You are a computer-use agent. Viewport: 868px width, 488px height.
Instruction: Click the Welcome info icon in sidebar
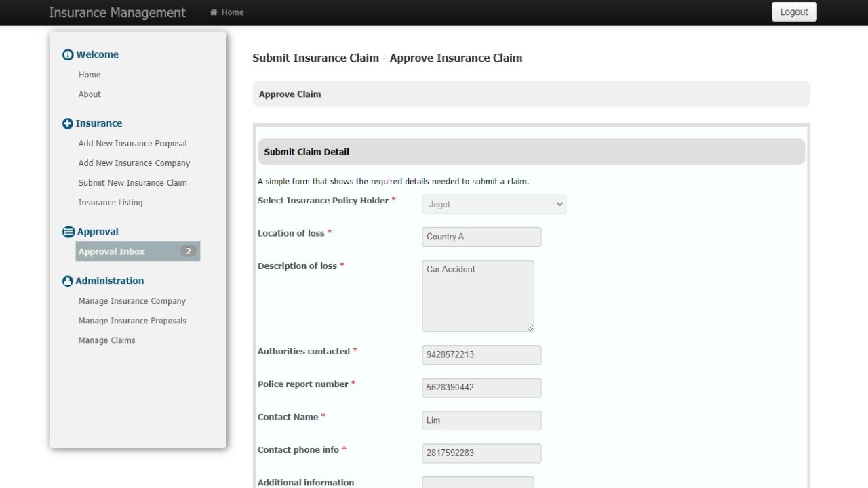tap(68, 55)
